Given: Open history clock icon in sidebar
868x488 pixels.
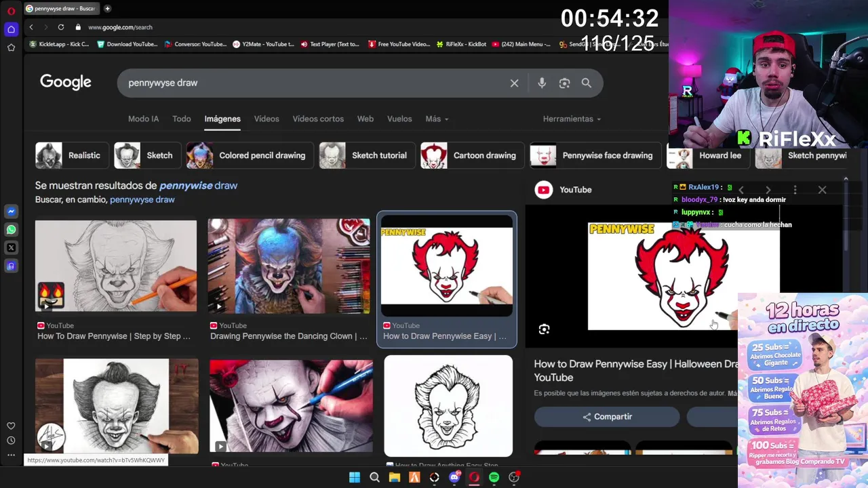Looking at the screenshot, I should (11, 441).
